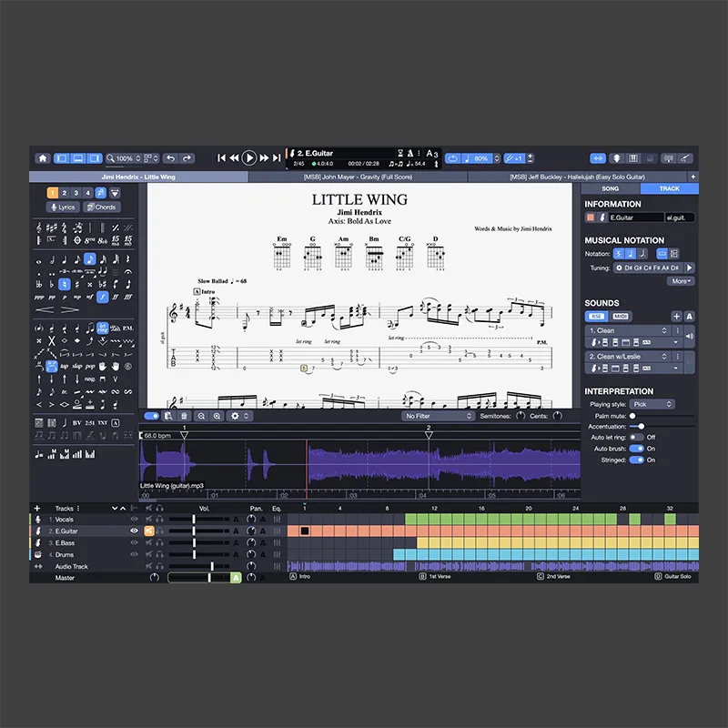728x728 pixels.
Task: Switch to the SONG inspector tab
Action: pos(610,188)
